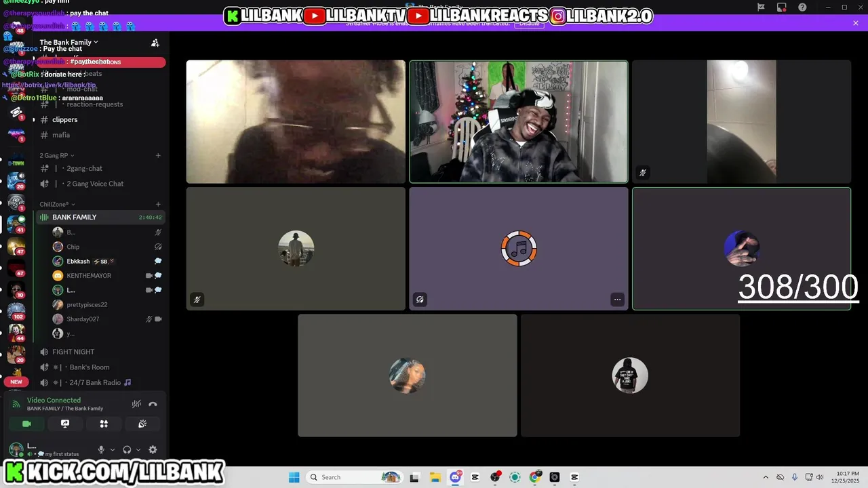Open headphone output options arrow
This screenshot has height=488, width=868.
click(x=138, y=449)
